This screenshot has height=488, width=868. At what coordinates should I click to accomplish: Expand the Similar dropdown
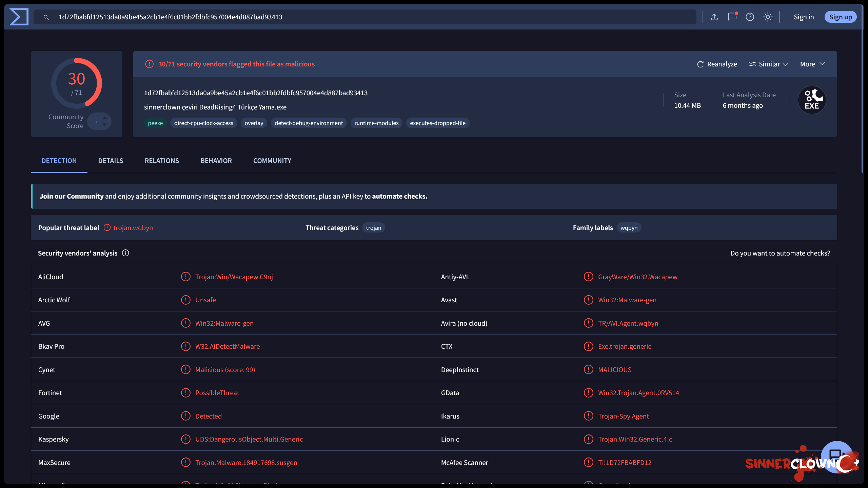(769, 64)
